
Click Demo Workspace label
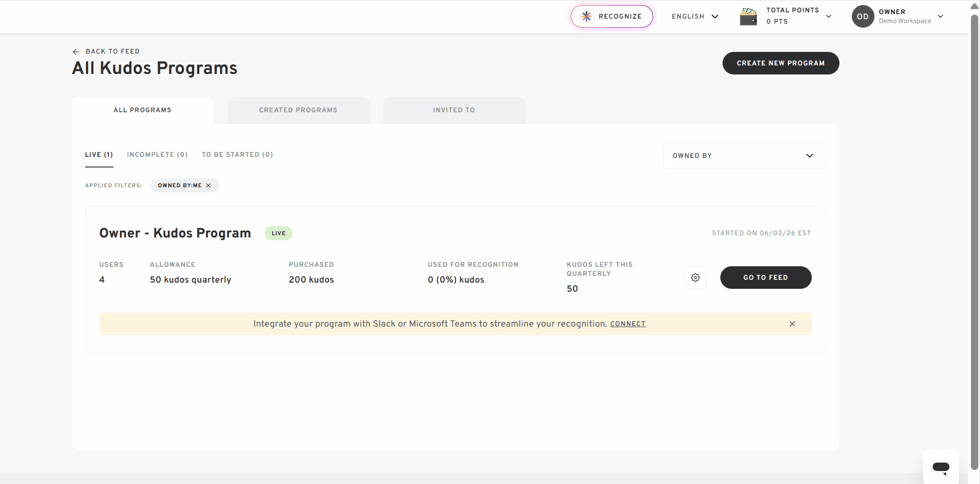tap(905, 21)
